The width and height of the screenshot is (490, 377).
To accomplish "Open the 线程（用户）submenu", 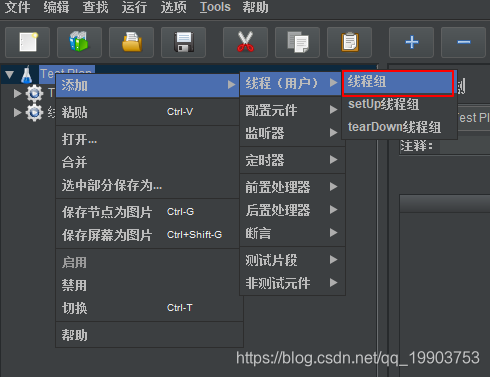I will 291,83.
